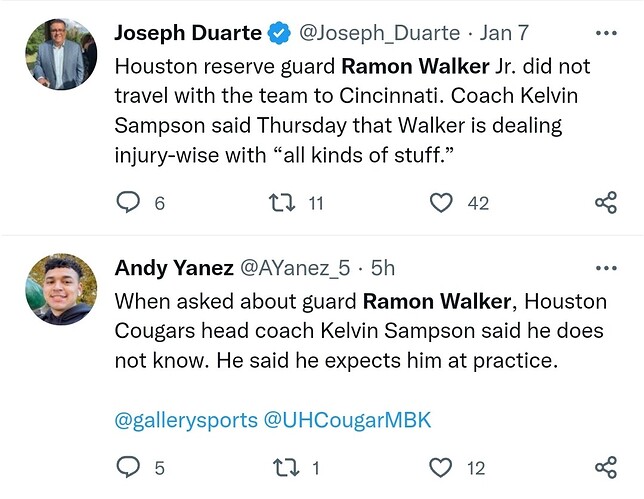The image size is (644, 499).
Task: Share Andy Yanez's tweet
Action: coord(605,467)
